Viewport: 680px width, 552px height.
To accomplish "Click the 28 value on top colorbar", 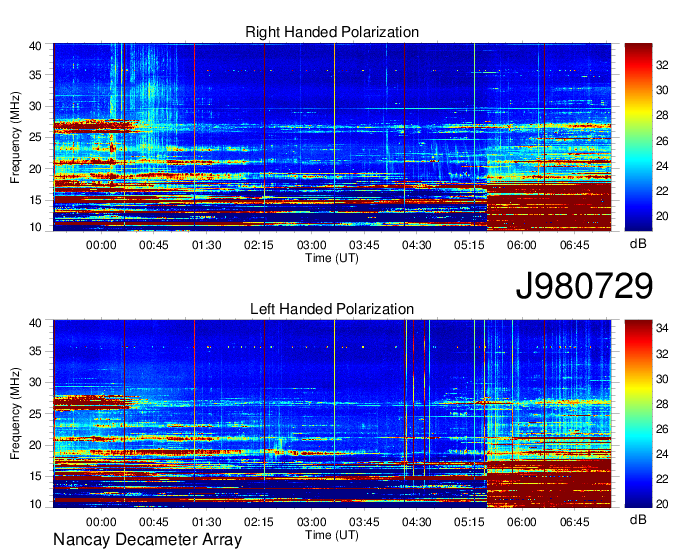I will (x=662, y=115).
